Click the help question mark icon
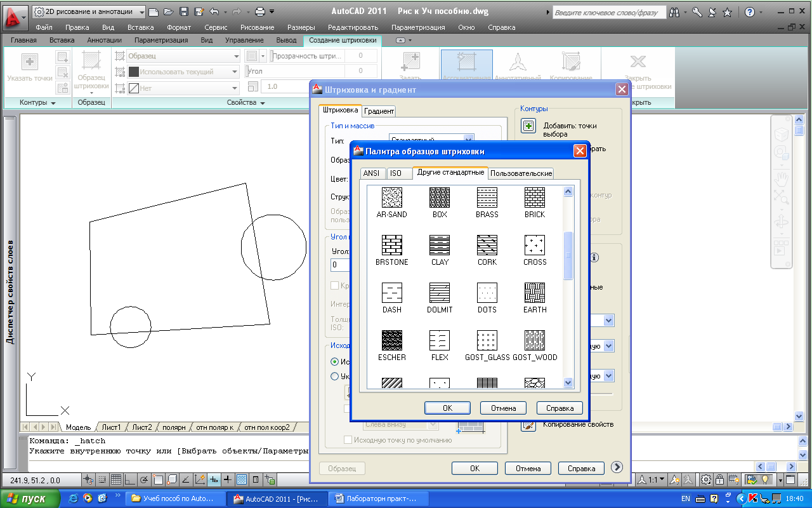 coord(750,12)
